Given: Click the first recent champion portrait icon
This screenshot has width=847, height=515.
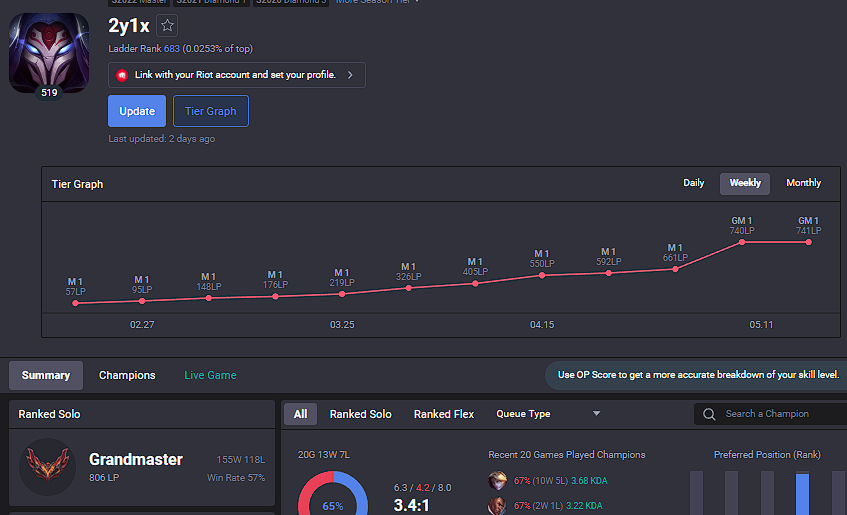Looking at the screenshot, I should point(498,480).
